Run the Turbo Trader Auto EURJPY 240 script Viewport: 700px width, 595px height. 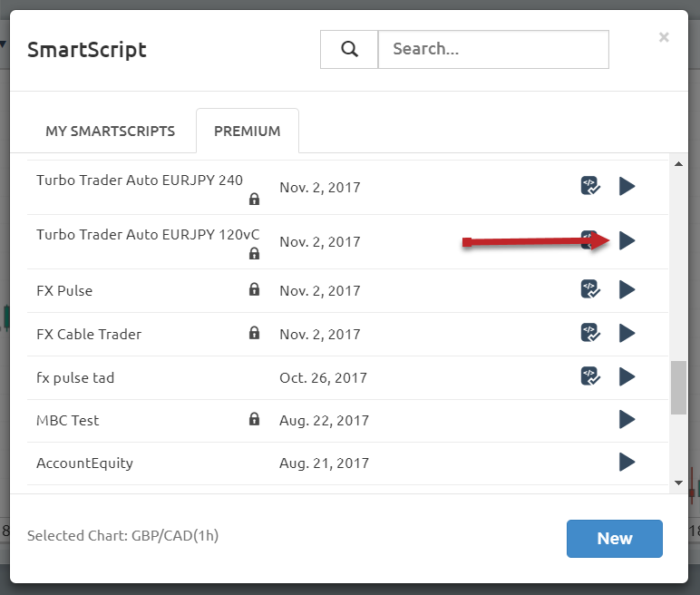627,186
